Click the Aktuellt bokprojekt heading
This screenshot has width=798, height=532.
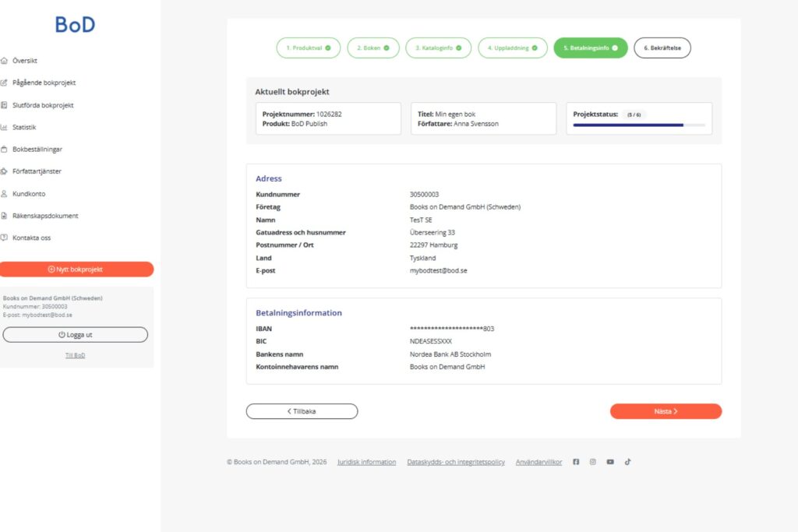click(x=292, y=92)
